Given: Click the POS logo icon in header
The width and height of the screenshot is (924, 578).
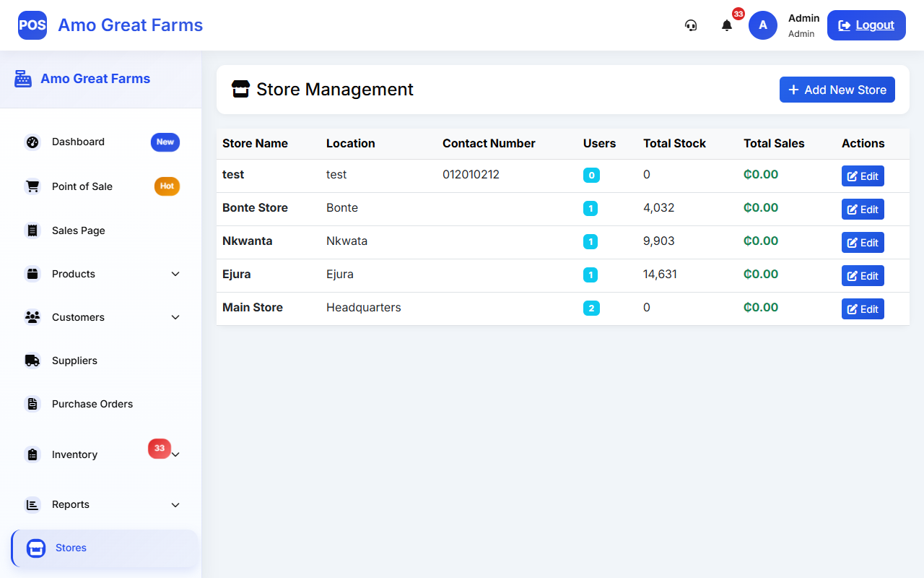Looking at the screenshot, I should pos(32,25).
